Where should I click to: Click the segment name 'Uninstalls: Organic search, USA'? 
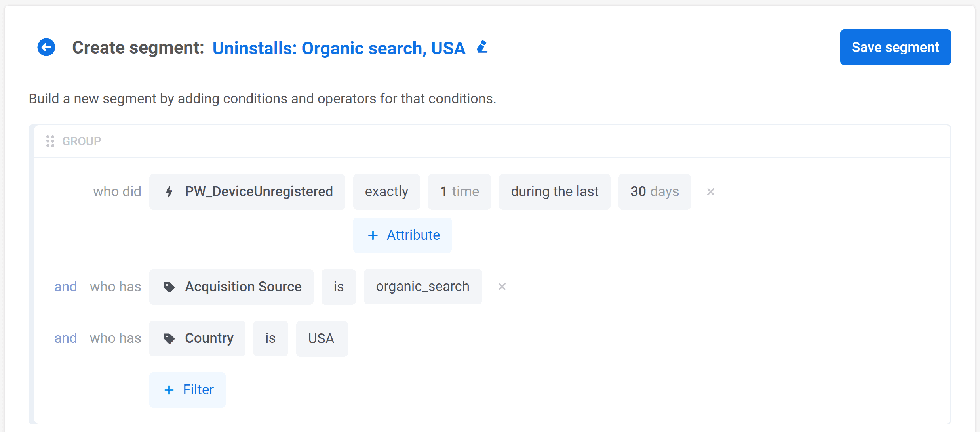tap(339, 48)
